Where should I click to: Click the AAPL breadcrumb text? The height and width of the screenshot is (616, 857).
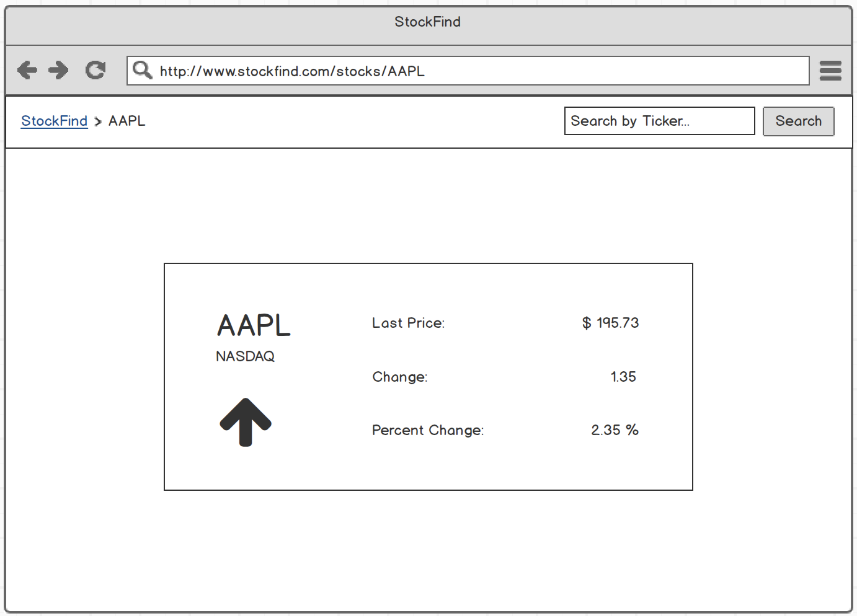coord(127,121)
